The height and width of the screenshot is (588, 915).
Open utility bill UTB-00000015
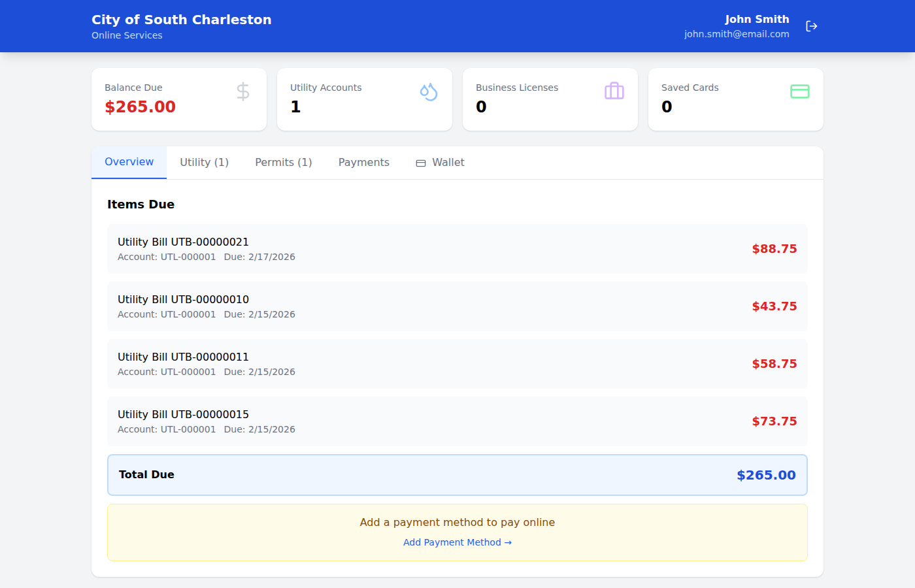click(x=457, y=421)
